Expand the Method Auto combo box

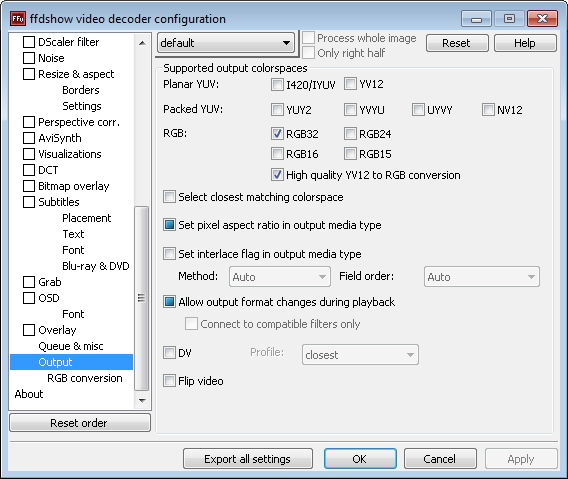click(x=280, y=277)
